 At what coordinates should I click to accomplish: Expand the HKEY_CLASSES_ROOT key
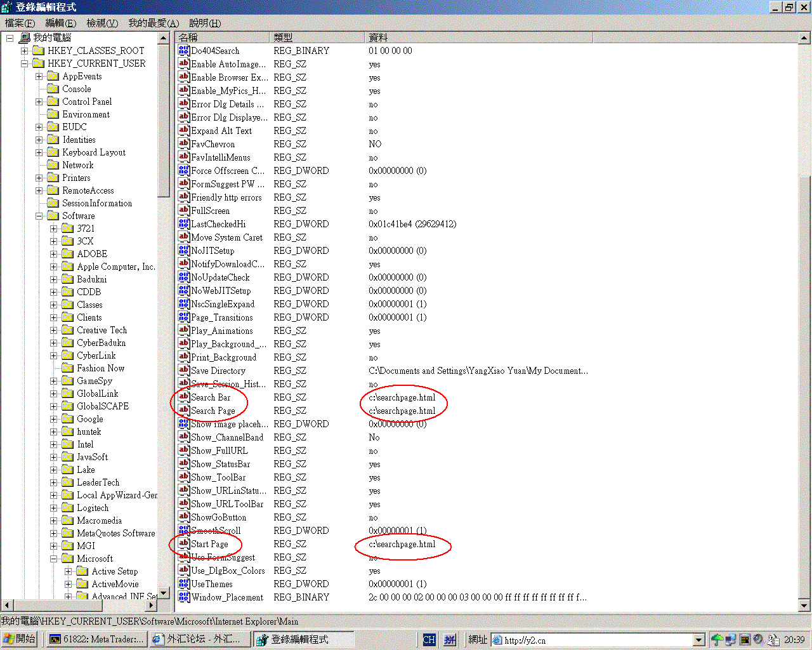(24, 51)
